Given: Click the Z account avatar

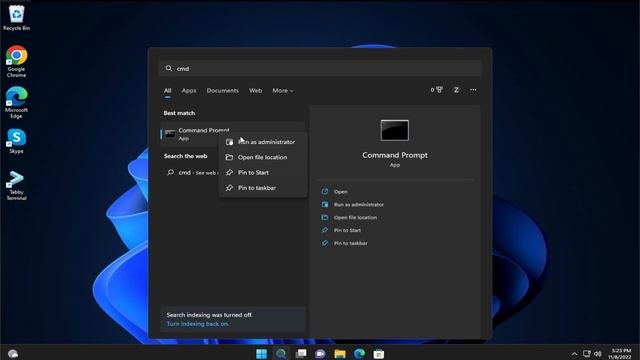Looking at the screenshot, I should [456, 90].
